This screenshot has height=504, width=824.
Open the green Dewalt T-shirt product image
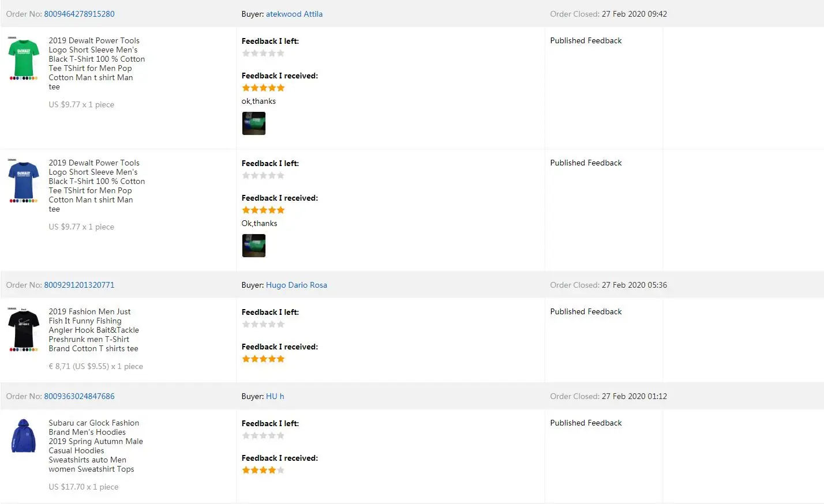(x=24, y=58)
